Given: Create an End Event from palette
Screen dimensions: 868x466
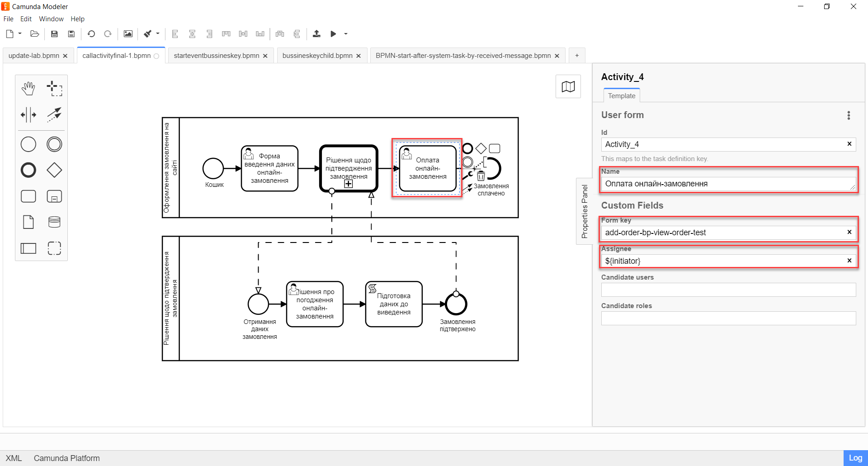Looking at the screenshot, I should pos(28,170).
